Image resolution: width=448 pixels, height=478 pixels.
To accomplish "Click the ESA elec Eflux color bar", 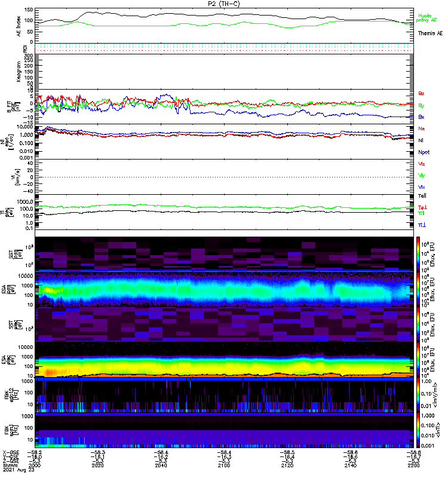I will [418, 360].
